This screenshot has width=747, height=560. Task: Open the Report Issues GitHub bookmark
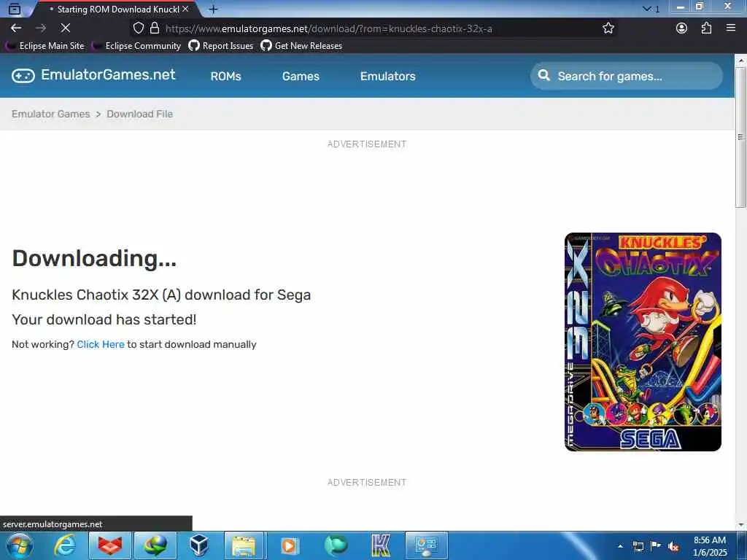pos(221,46)
